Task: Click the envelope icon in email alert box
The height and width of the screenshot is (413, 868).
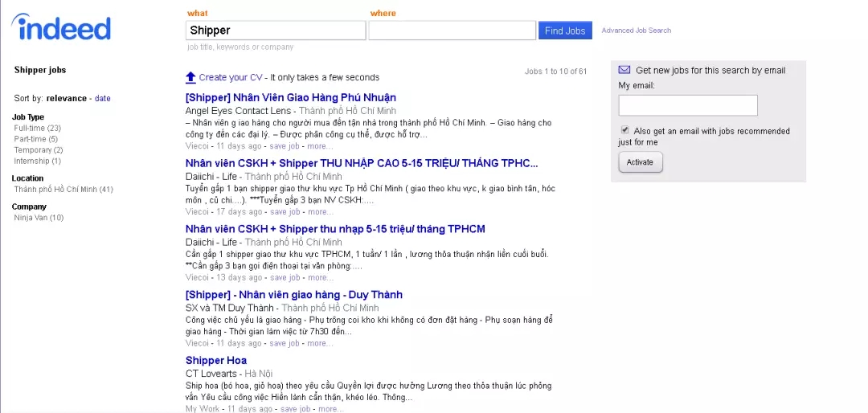Action: coord(624,70)
